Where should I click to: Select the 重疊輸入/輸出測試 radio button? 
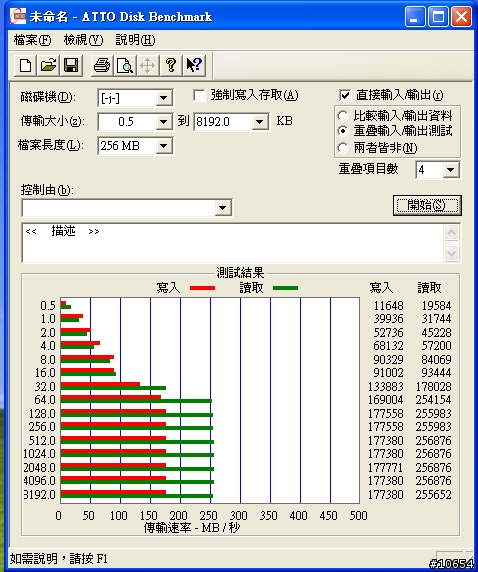343,131
